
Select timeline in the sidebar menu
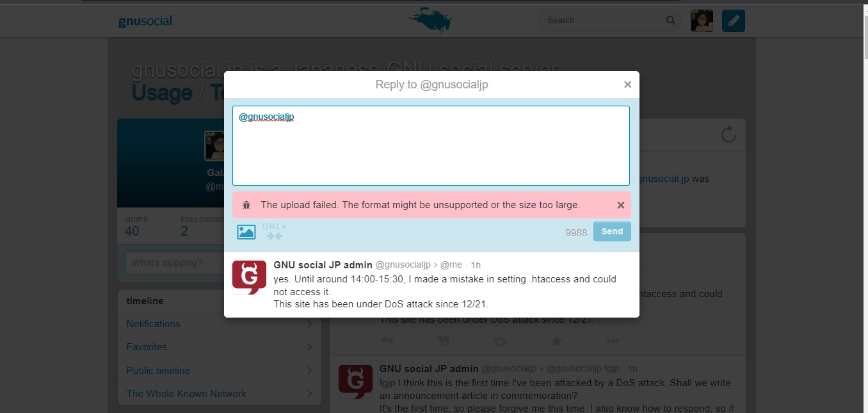tap(220, 301)
